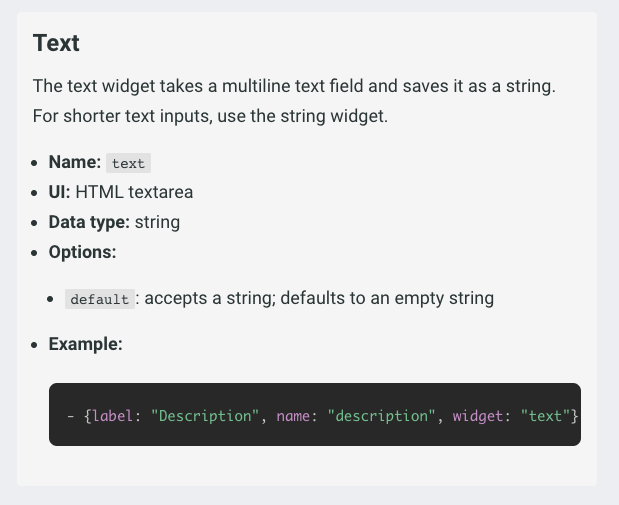
Task: Click the "widget" key in code example
Action: click(480, 414)
